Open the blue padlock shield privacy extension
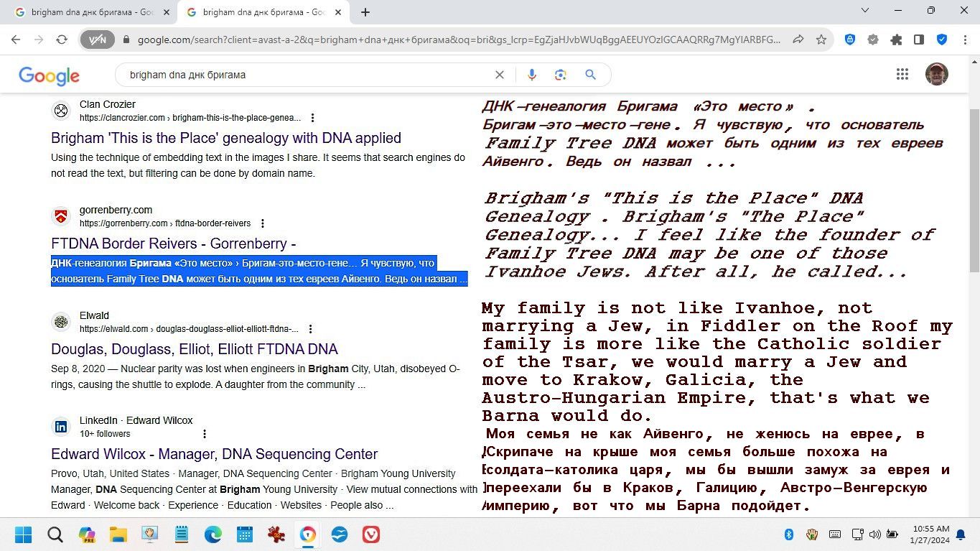980x551 pixels. [850, 40]
